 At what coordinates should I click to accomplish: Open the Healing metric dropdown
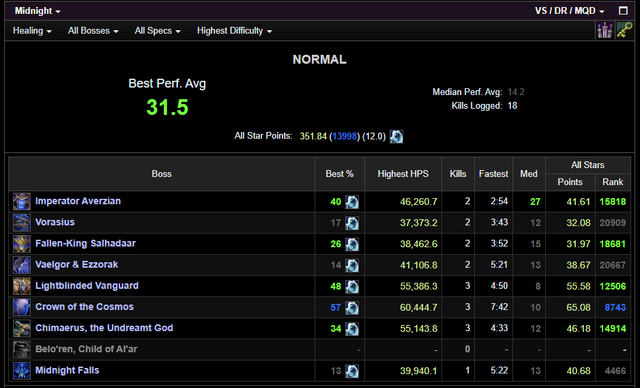pos(32,31)
